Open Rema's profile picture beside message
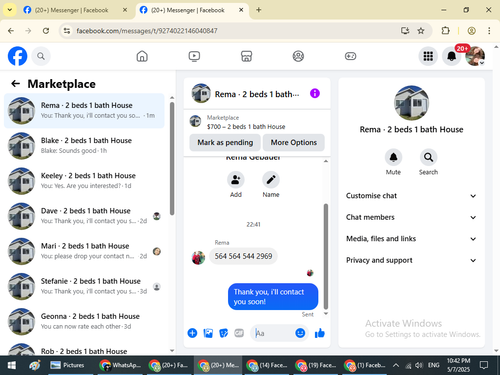 pyautogui.click(x=198, y=258)
